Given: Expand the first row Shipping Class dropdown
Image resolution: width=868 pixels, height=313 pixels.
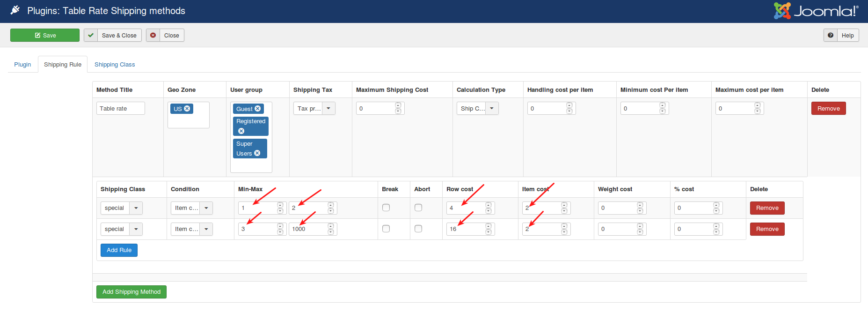Looking at the screenshot, I should point(136,208).
